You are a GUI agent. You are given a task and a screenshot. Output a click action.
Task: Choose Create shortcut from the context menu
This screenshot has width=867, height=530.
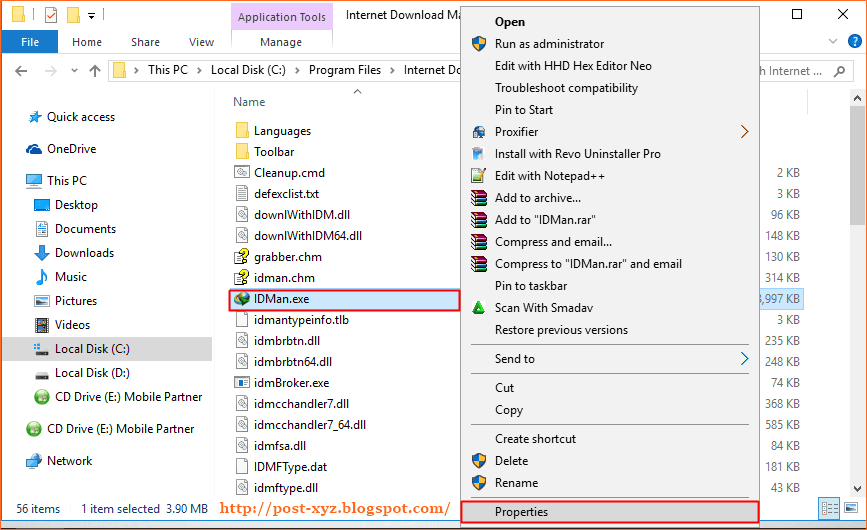[609, 438]
